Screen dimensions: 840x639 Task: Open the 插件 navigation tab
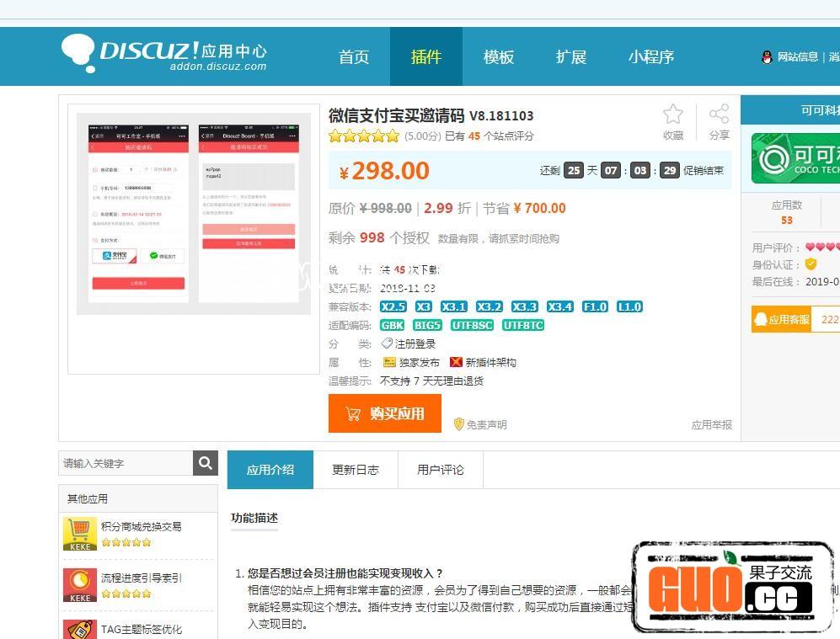[425, 57]
